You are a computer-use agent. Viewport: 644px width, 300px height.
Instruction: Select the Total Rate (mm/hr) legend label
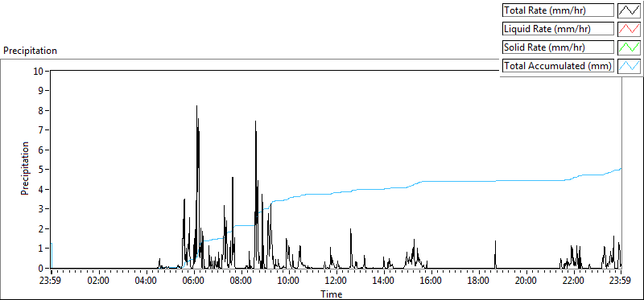tap(558, 10)
